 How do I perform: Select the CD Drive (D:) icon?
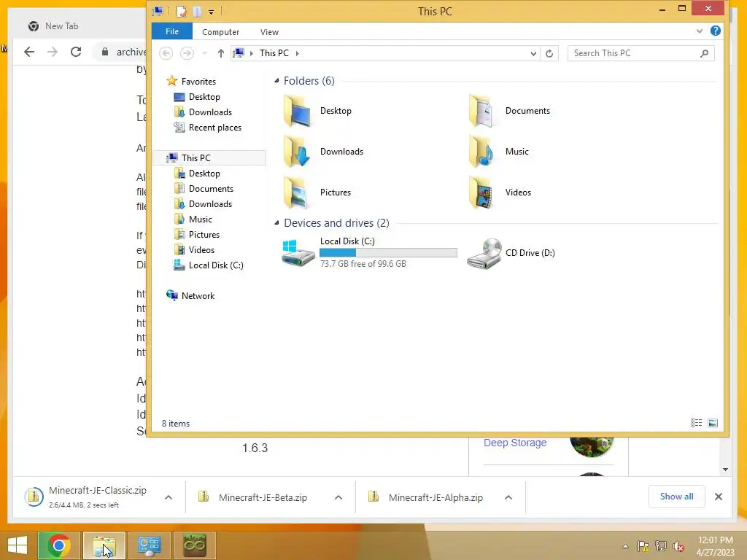tap(484, 253)
